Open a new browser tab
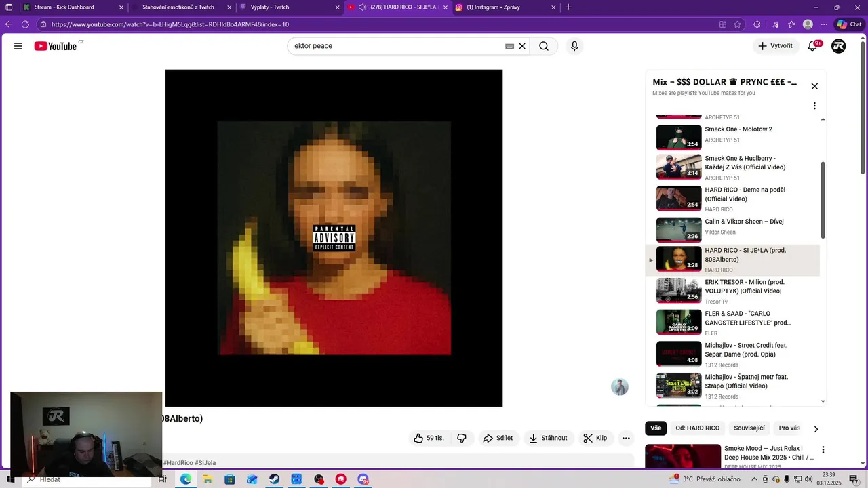 tap(568, 7)
